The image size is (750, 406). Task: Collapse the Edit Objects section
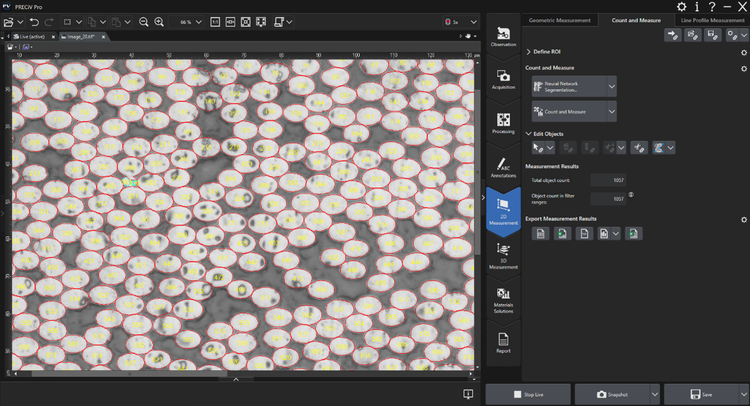click(528, 133)
